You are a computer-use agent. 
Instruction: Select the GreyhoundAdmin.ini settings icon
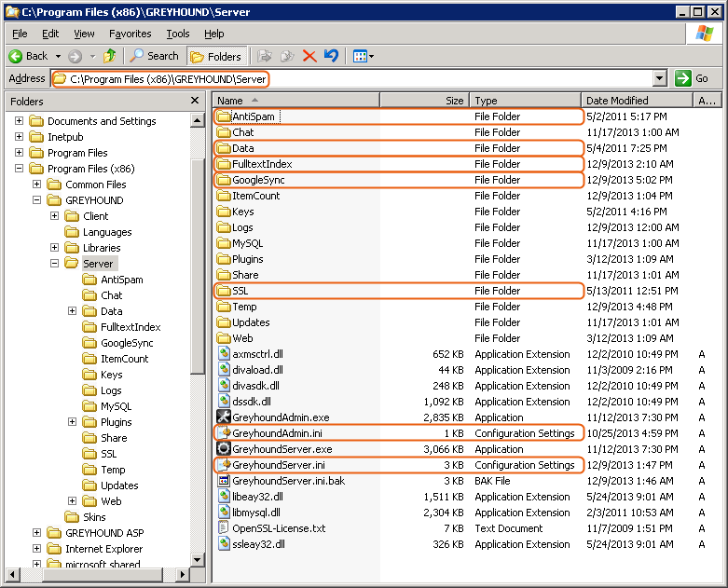[225, 433]
